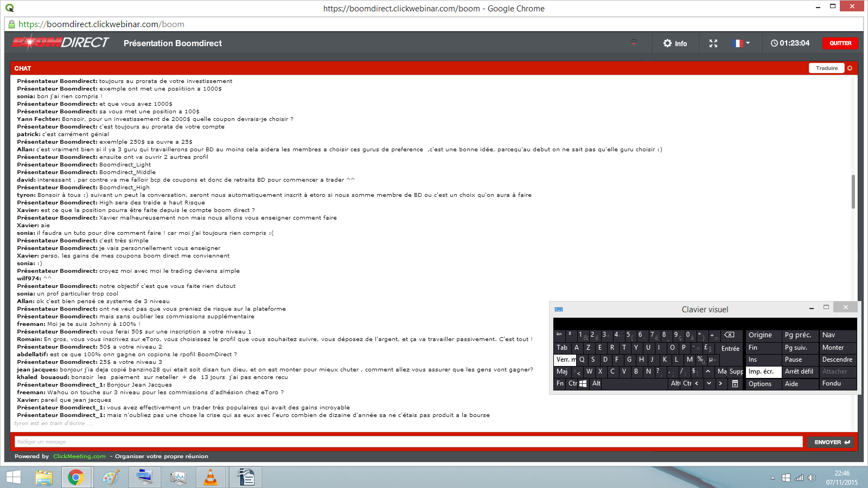Viewport: 868px width, 488px height.
Task: Click the Traduire button in chat header
Action: pyautogui.click(x=826, y=68)
